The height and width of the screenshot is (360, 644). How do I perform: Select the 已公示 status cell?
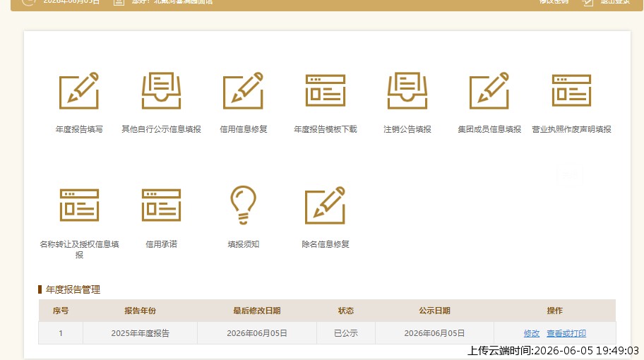pyautogui.click(x=346, y=333)
